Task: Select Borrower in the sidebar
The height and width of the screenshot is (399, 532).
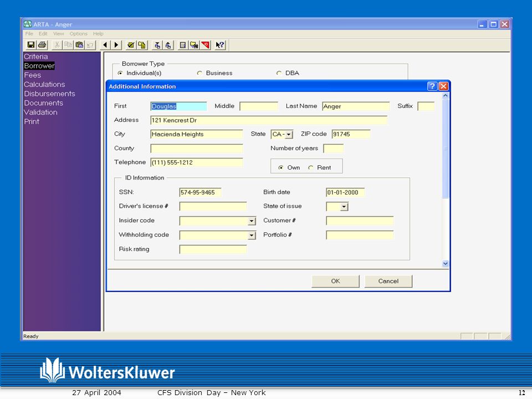Action: [39, 66]
